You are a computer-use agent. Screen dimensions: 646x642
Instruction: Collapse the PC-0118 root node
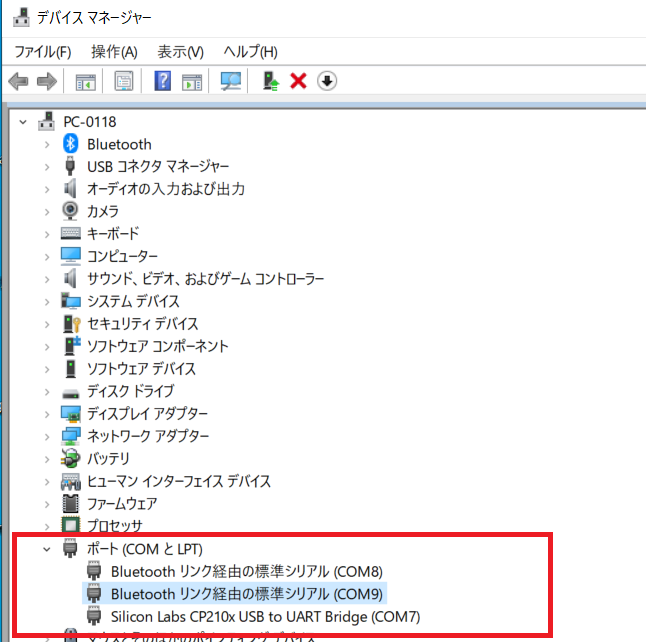tap(23, 121)
